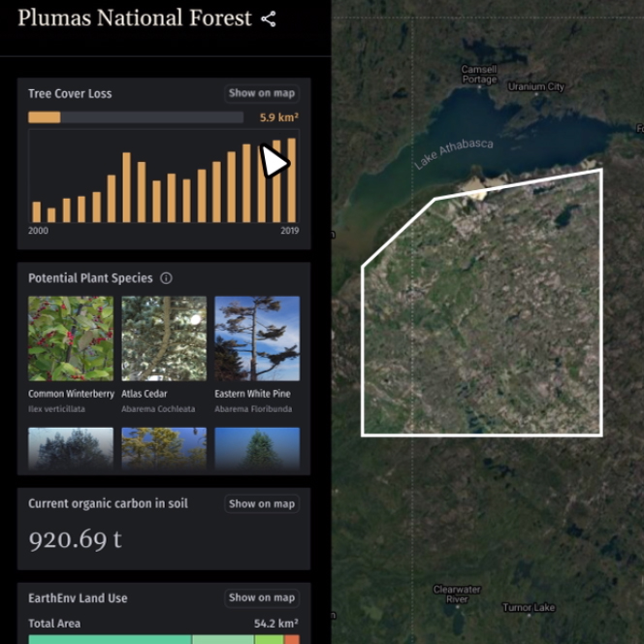Show Tree Cover Loss on map
Screen dimensions: 644x644
coord(262,93)
